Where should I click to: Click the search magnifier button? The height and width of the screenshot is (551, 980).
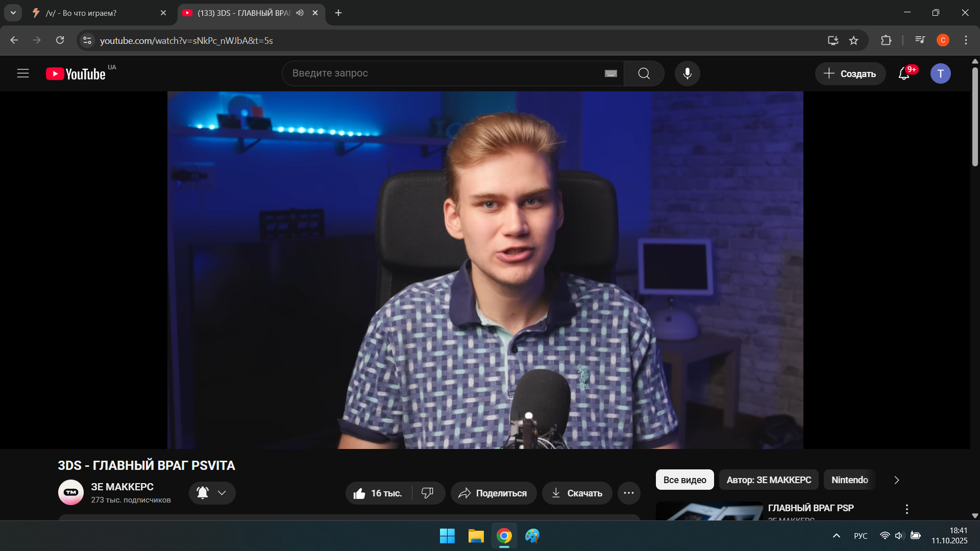tap(644, 73)
